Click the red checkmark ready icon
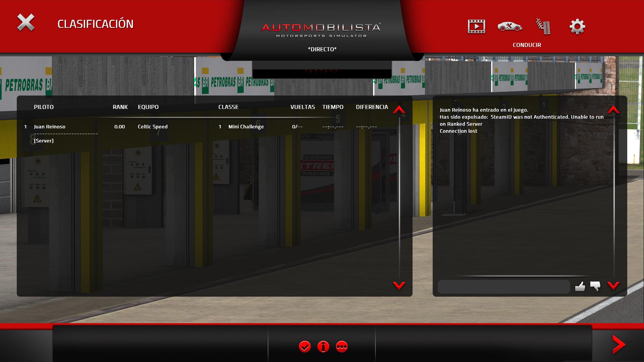 click(305, 346)
